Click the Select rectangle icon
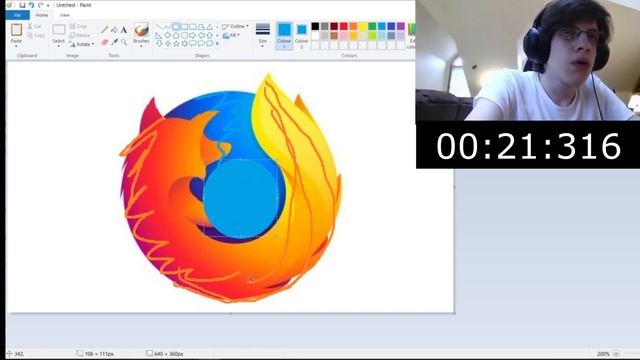Screen dimensions: 640x360 pos(58,29)
